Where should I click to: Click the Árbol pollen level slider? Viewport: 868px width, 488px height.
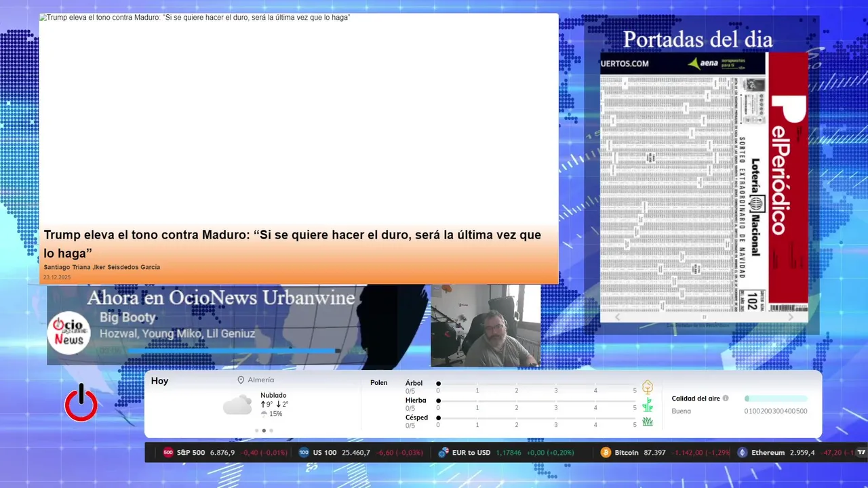coord(536,384)
